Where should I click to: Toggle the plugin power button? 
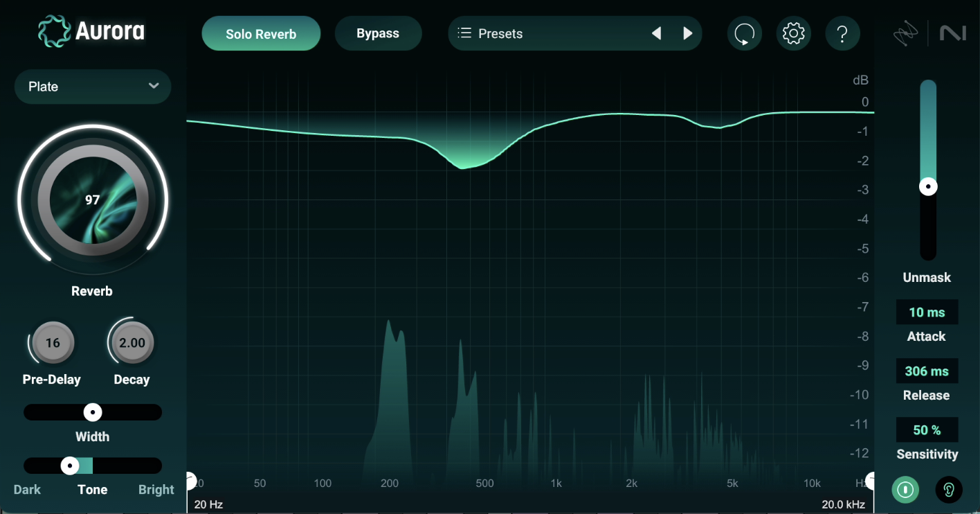point(905,490)
